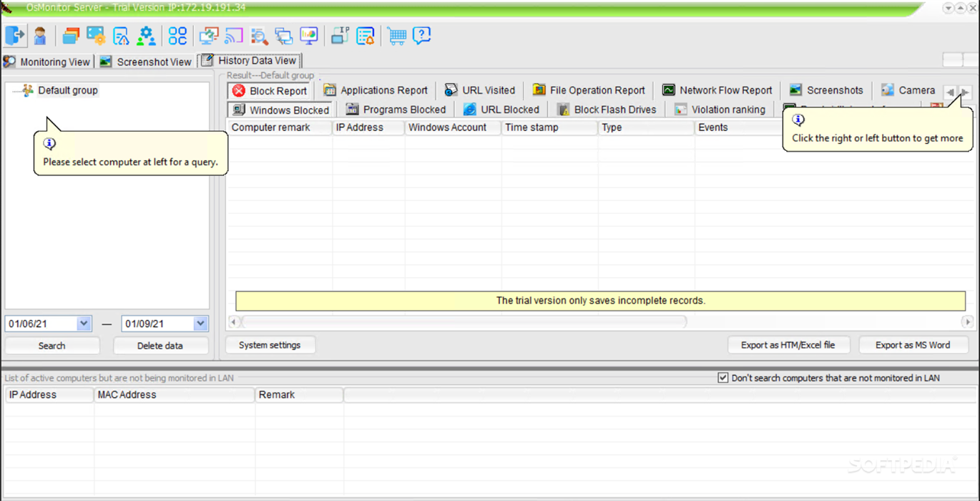Click the MAC Address column header
Image resolution: width=980 pixels, height=501 pixels.
pyautogui.click(x=175, y=394)
